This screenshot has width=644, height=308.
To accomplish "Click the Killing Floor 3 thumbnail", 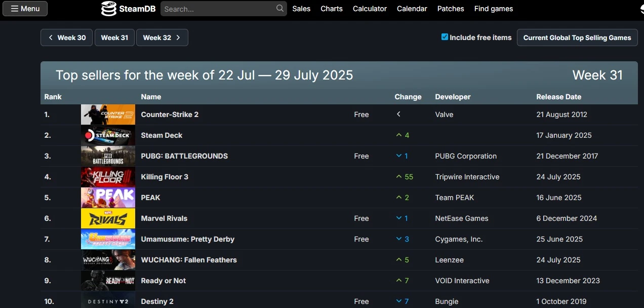I will (x=108, y=177).
